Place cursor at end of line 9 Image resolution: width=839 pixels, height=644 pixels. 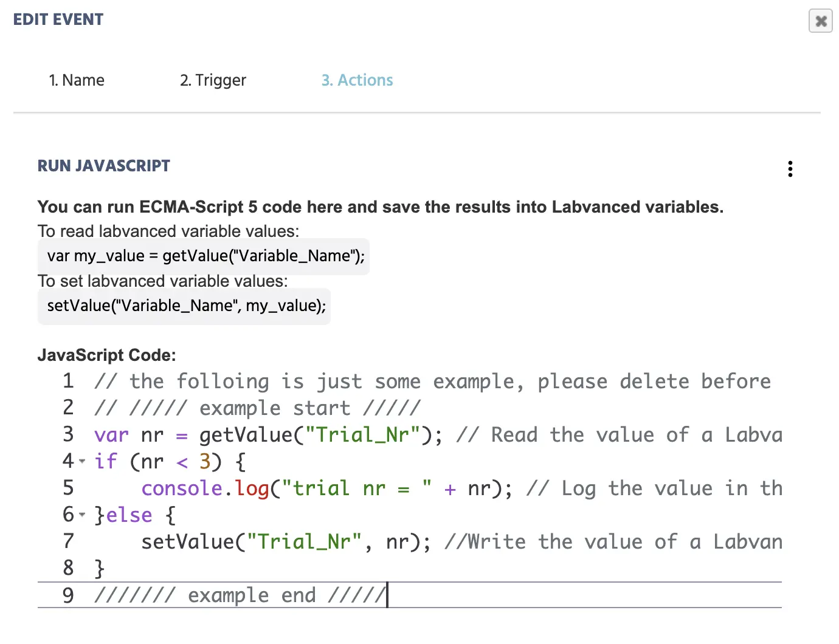[387, 595]
